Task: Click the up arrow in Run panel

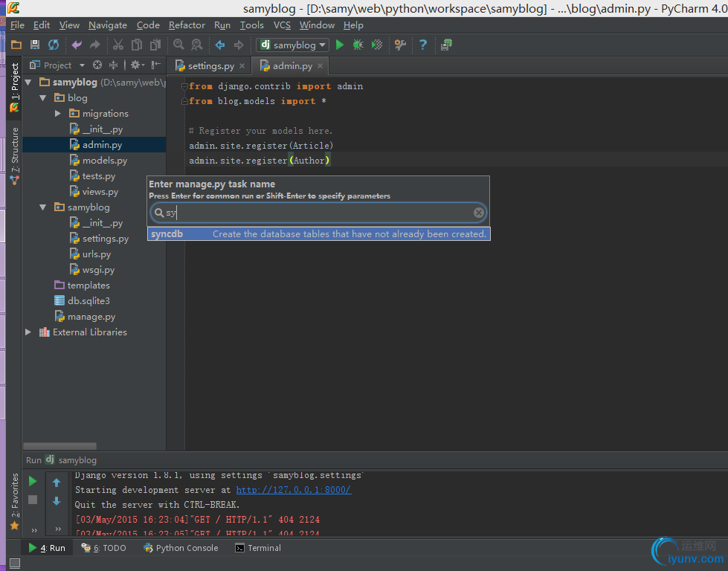Action: tap(57, 483)
